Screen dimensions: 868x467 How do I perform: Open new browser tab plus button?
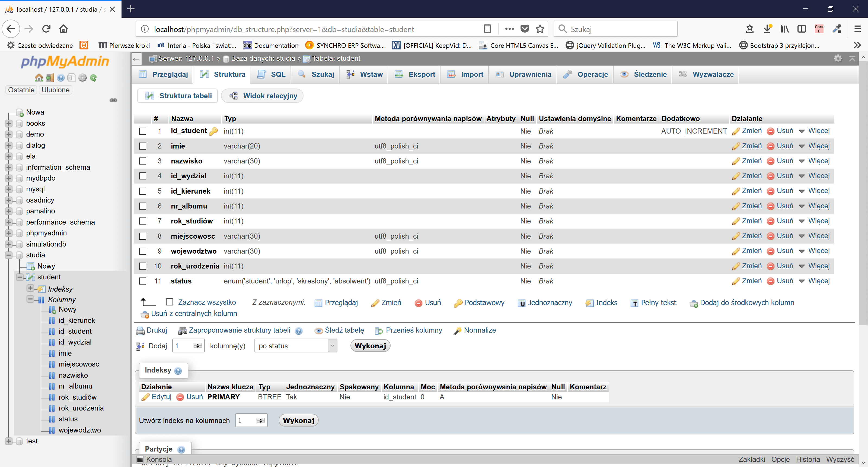click(x=131, y=9)
